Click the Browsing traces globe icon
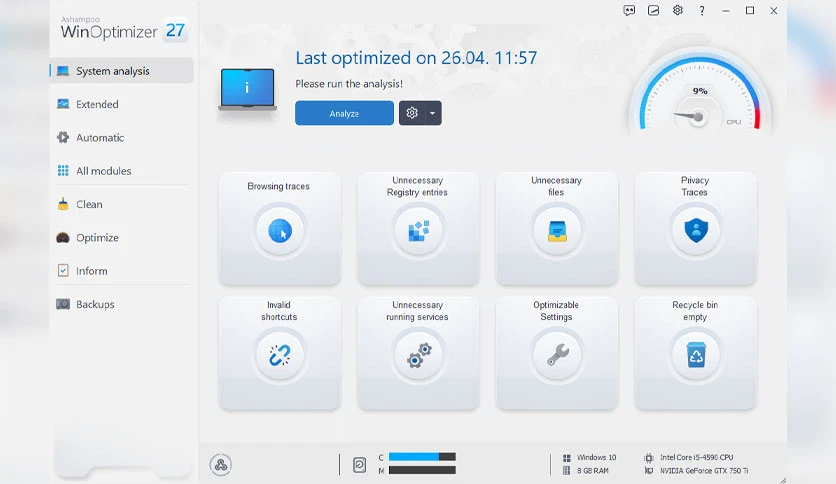Screen dimensions: 836x484 (x=280, y=231)
